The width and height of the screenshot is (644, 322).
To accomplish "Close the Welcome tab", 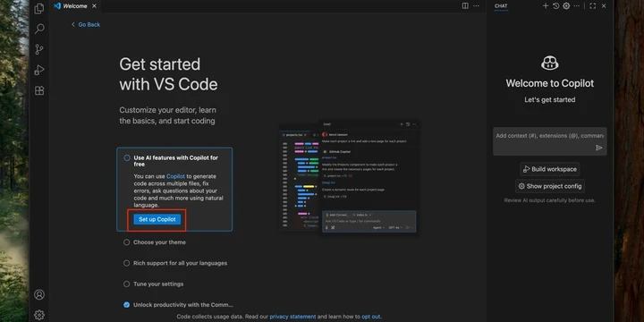I will (x=94, y=5).
